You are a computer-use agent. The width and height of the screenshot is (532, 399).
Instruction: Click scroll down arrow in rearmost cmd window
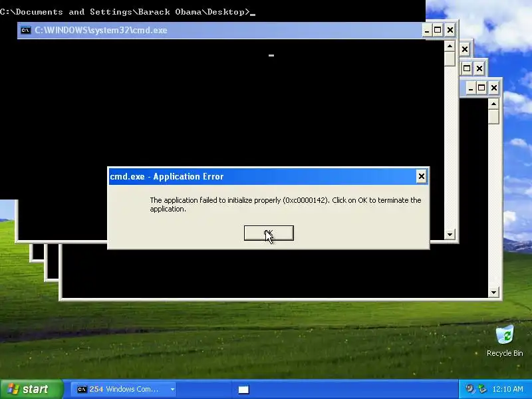(x=493, y=292)
